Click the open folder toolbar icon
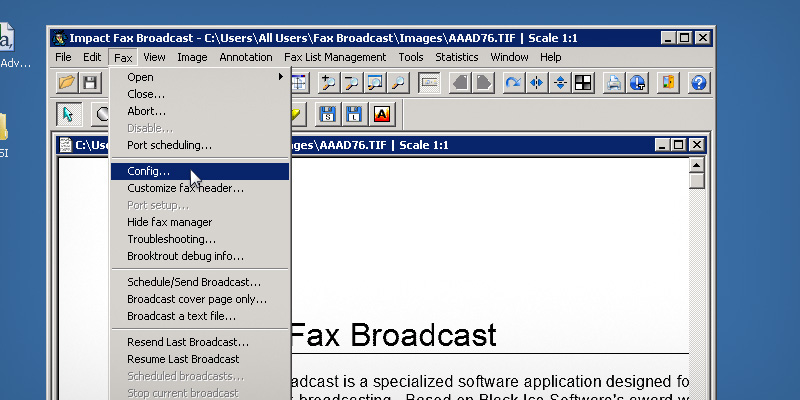 67,83
